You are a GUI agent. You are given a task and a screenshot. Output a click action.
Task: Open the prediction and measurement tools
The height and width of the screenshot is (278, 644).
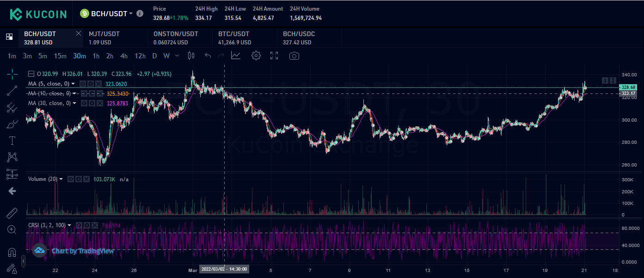click(x=12, y=174)
